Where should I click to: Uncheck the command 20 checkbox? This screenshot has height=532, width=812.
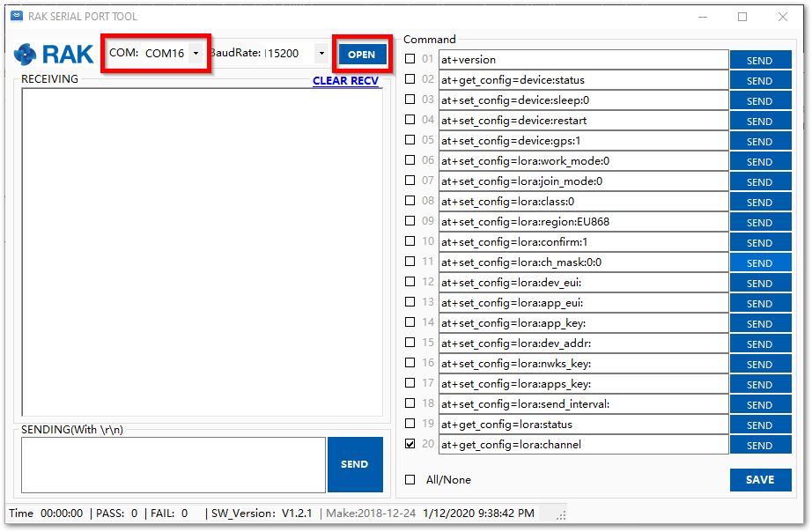pyautogui.click(x=410, y=444)
